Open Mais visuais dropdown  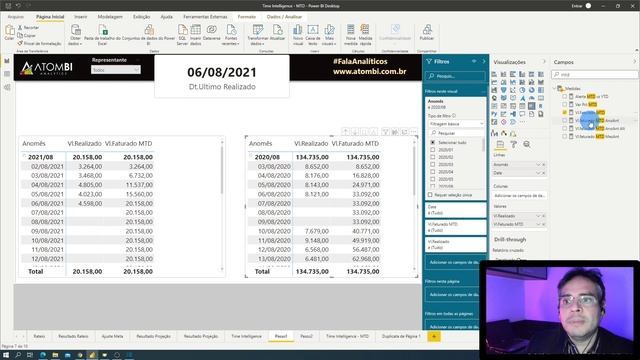click(x=329, y=35)
